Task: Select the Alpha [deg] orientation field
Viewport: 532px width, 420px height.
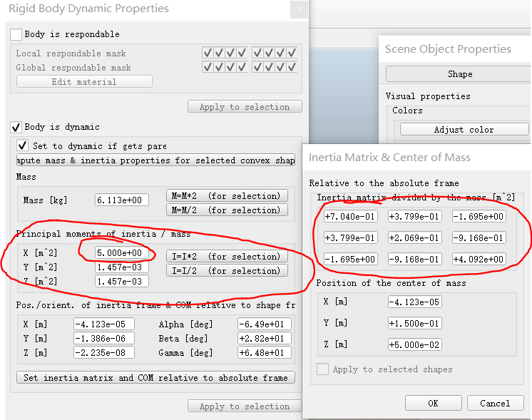Action: pyautogui.click(x=265, y=324)
